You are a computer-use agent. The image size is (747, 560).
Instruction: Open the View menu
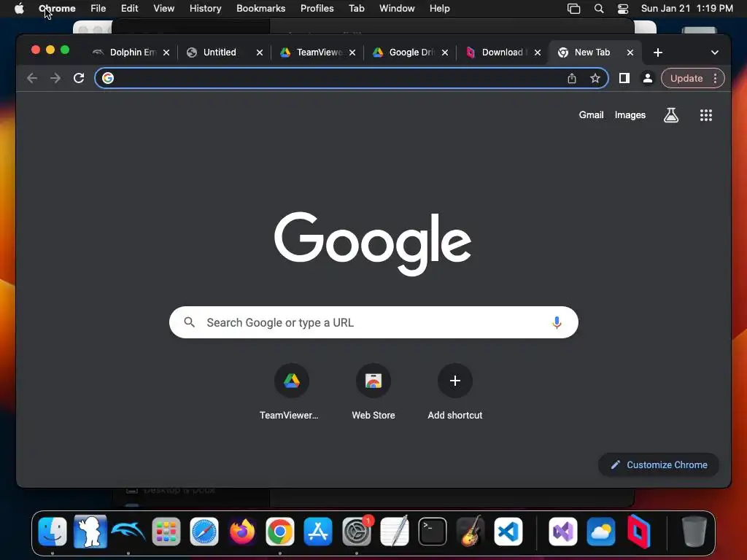(163, 9)
